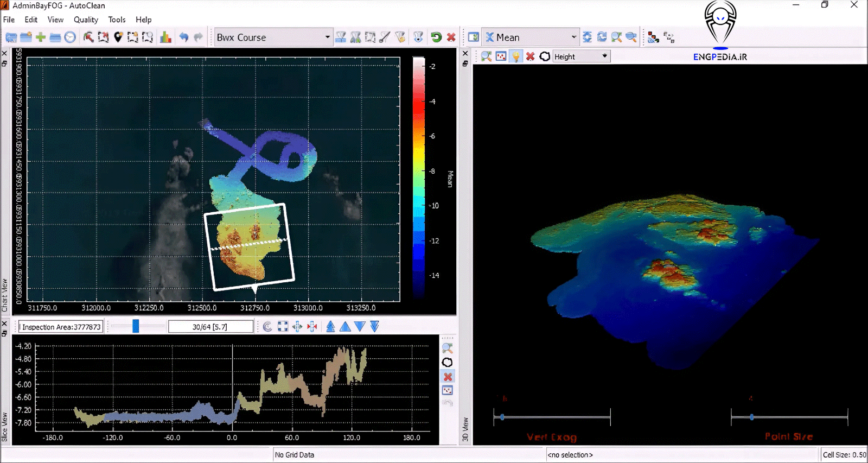
Task: Click the map pin marker icon
Action: 118,37
